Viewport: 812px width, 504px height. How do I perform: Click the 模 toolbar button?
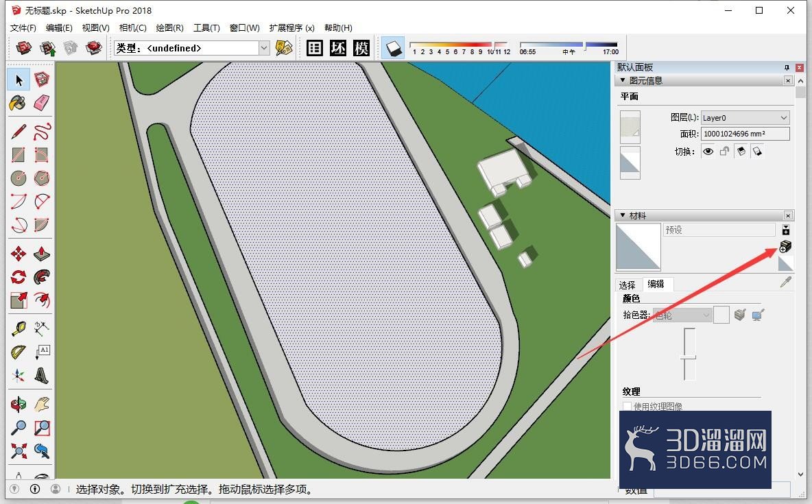(x=361, y=48)
